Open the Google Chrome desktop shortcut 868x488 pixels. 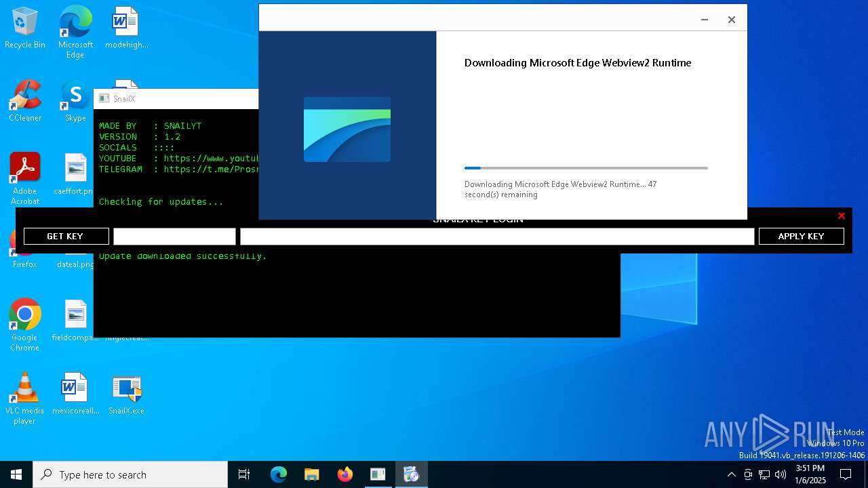(x=25, y=325)
